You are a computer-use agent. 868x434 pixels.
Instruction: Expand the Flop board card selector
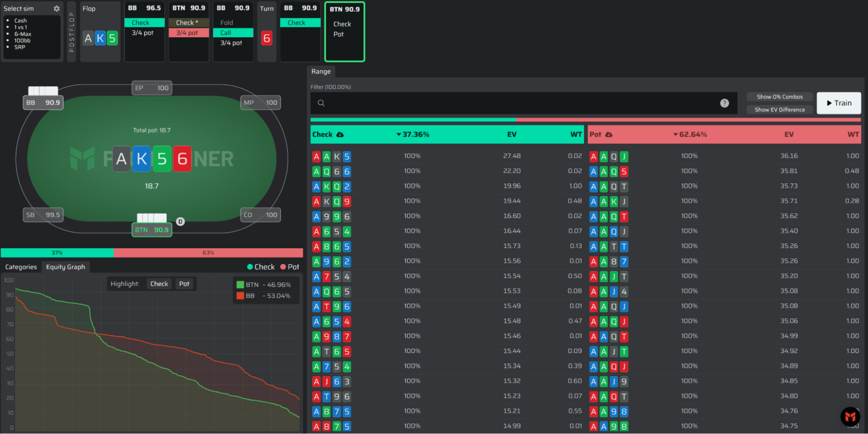(x=100, y=38)
